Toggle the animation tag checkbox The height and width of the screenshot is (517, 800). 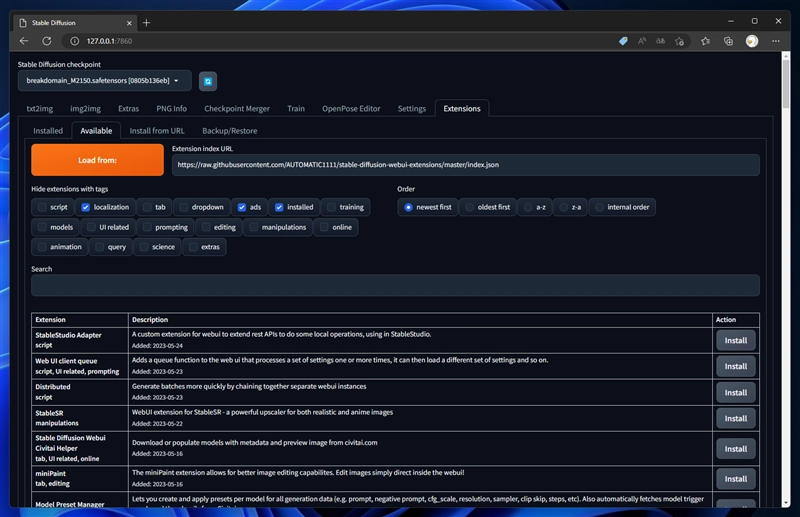42,247
